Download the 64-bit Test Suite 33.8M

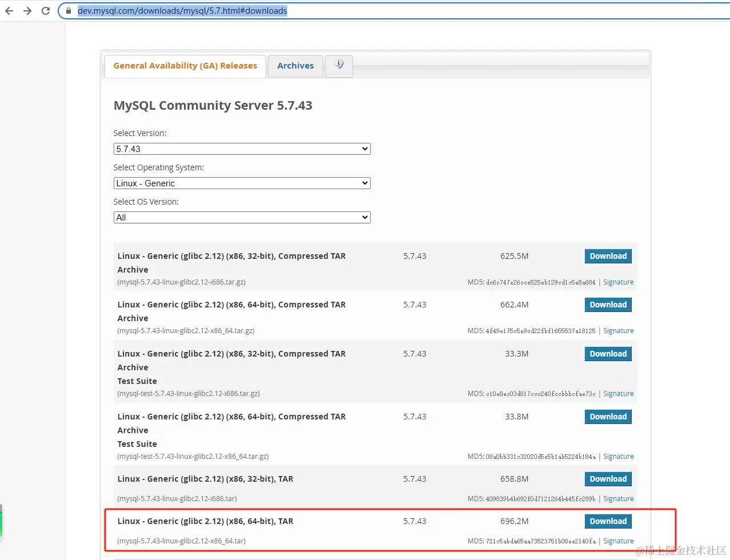coord(608,417)
